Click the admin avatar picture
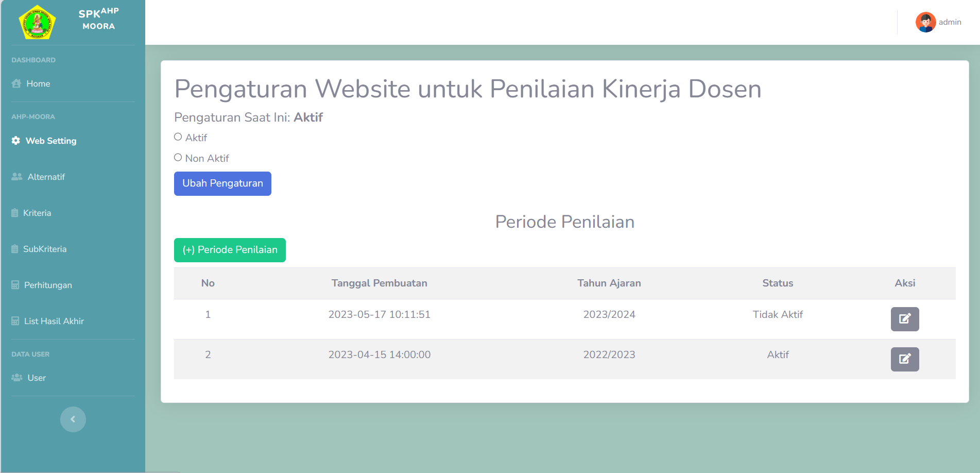Screen dimensions: 980x473 pyautogui.click(x=925, y=22)
